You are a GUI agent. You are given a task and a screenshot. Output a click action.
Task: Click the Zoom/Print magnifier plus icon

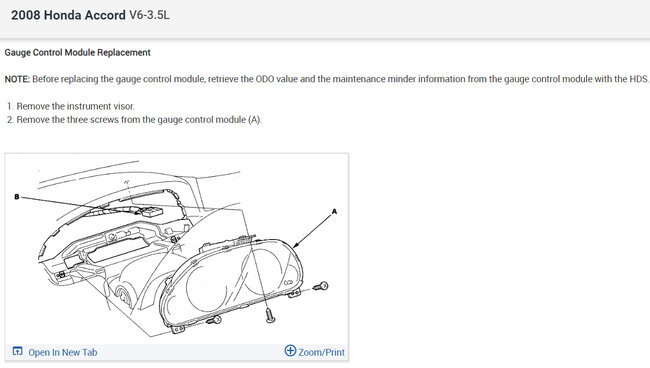[290, 351]
